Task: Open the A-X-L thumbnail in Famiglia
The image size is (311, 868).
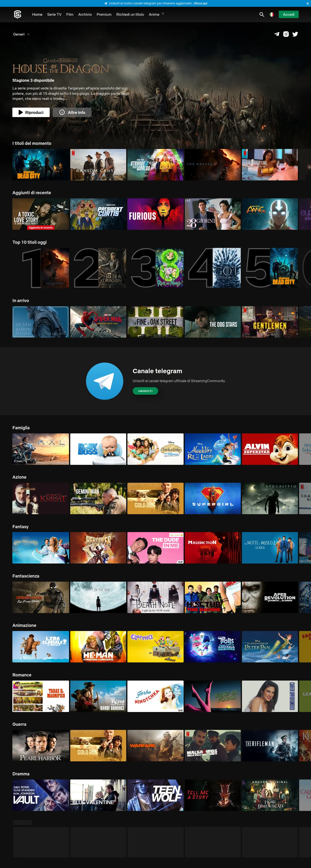Action: click(40, 449)
